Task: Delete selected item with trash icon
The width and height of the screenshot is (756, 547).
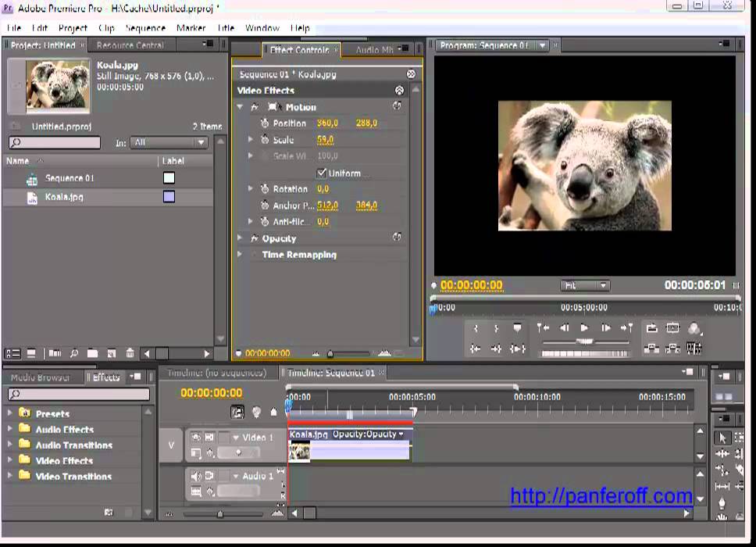Action: pos(130,354)
